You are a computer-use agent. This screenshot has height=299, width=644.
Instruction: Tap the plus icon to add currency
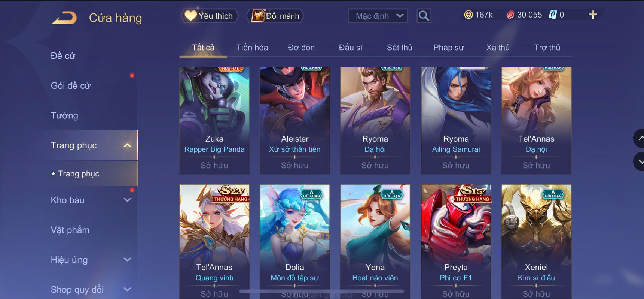tap(593, 15)
